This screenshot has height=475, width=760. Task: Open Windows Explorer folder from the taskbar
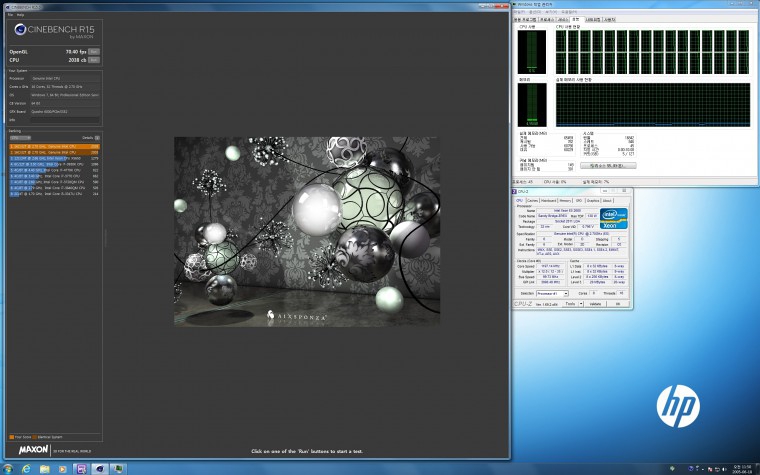click(x=45, y=469)
